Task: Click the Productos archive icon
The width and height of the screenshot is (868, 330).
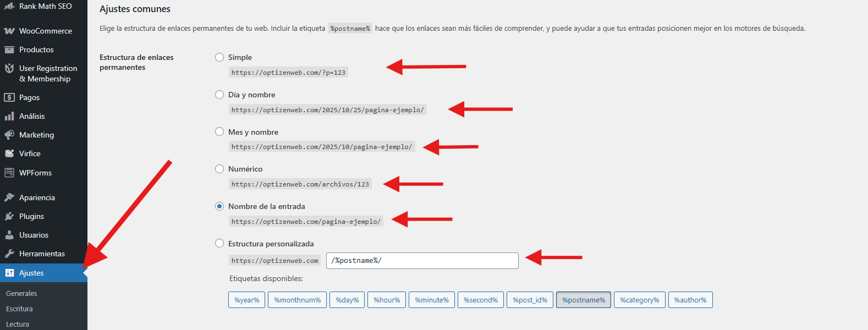Action: tap(9, 50)
